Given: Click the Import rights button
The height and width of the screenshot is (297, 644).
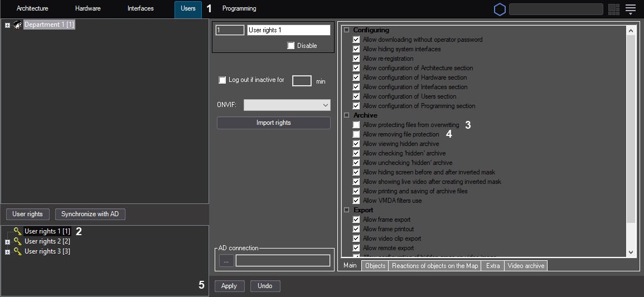Looking at the screenshot, I should pyautogui.click(x=273, y=123).
